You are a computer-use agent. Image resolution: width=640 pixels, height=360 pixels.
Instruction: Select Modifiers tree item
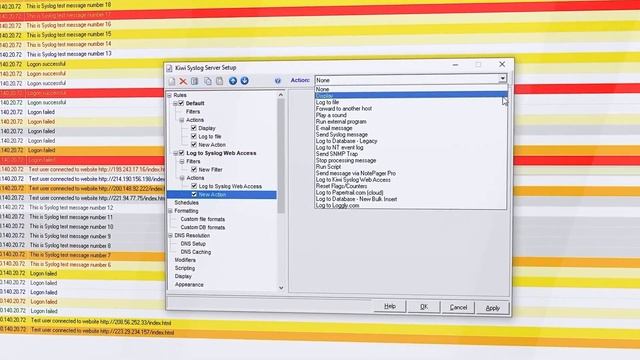(185, 260)
